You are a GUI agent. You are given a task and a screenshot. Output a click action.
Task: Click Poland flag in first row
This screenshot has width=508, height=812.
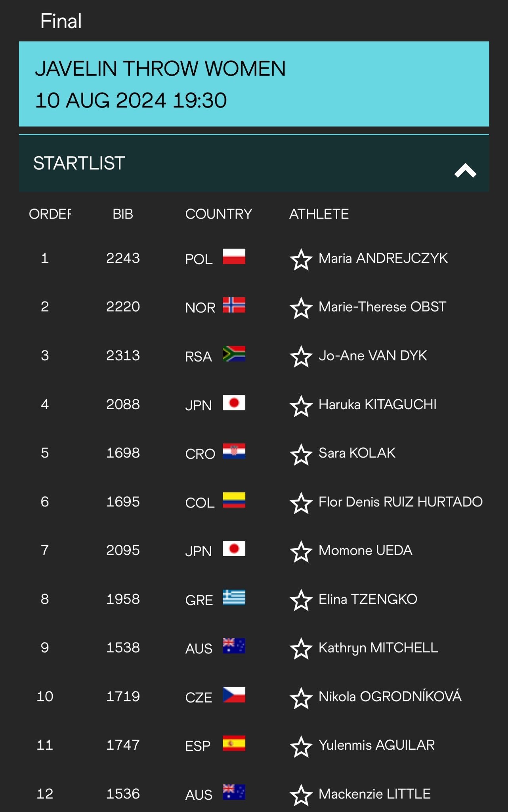234,257
